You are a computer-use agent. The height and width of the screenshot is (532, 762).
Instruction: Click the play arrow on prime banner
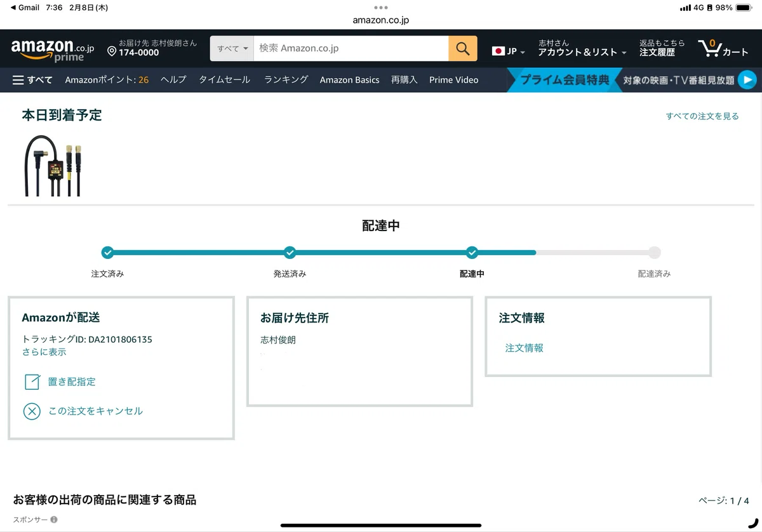pos(747,80)
